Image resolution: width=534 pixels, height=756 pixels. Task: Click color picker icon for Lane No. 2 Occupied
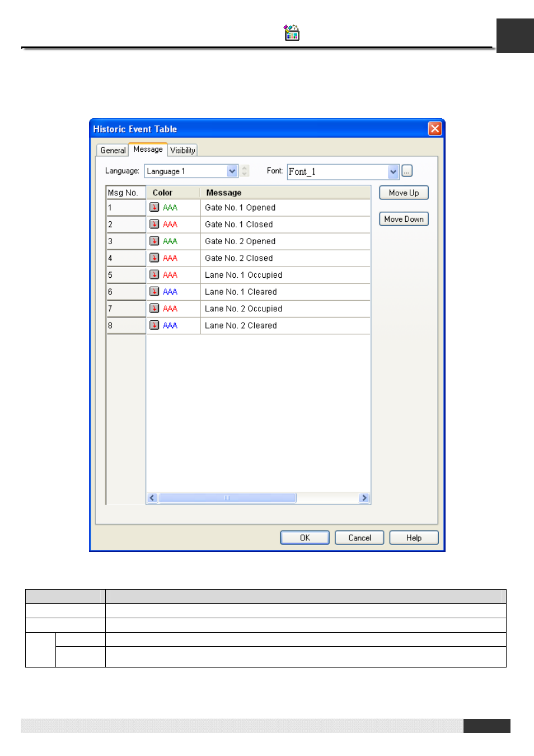click(x=154, y=308)
